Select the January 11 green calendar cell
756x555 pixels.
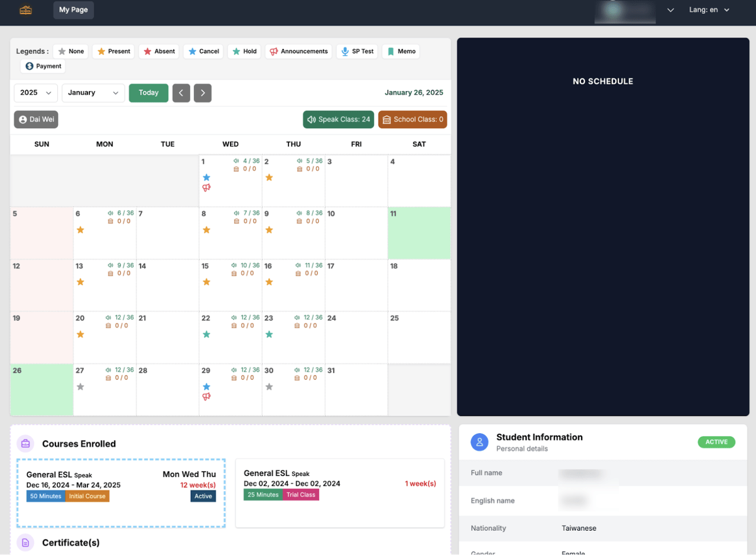[419, 233]
